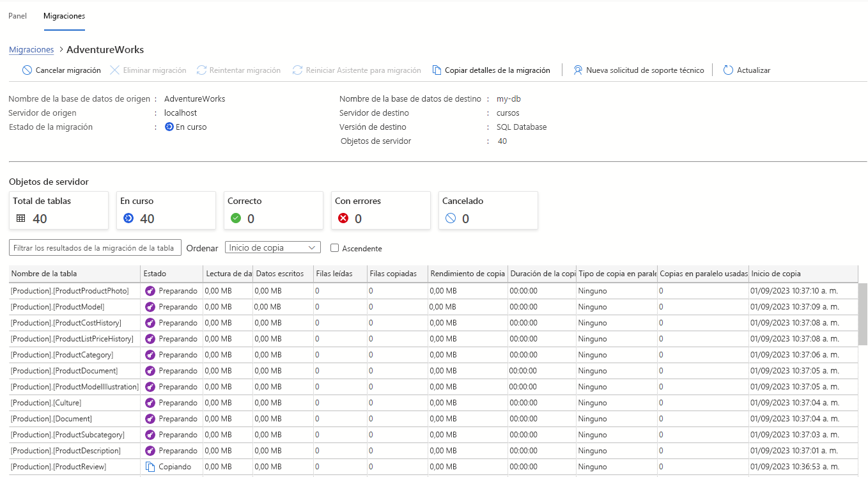
Task: Click the Copiar detalles de la migración icon
Action: [x=437, y=70]
